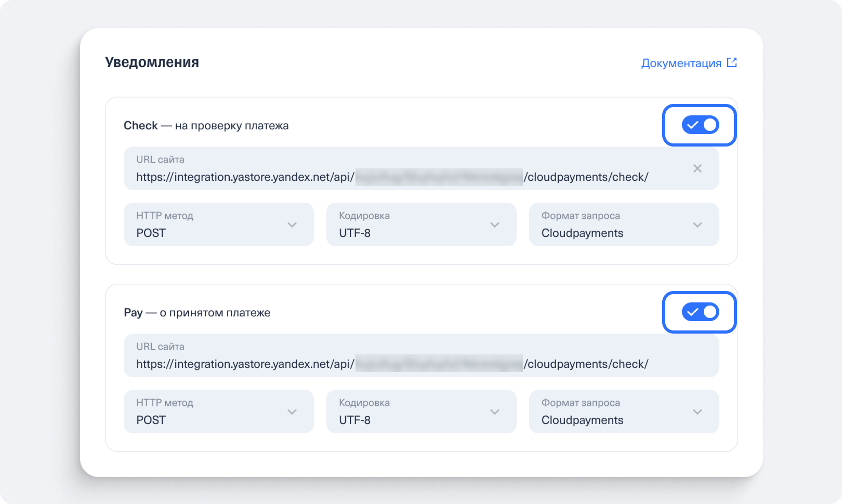Clear the Check URL with the X icon
Screen dimensions: 842x504
tap(698, 168)
